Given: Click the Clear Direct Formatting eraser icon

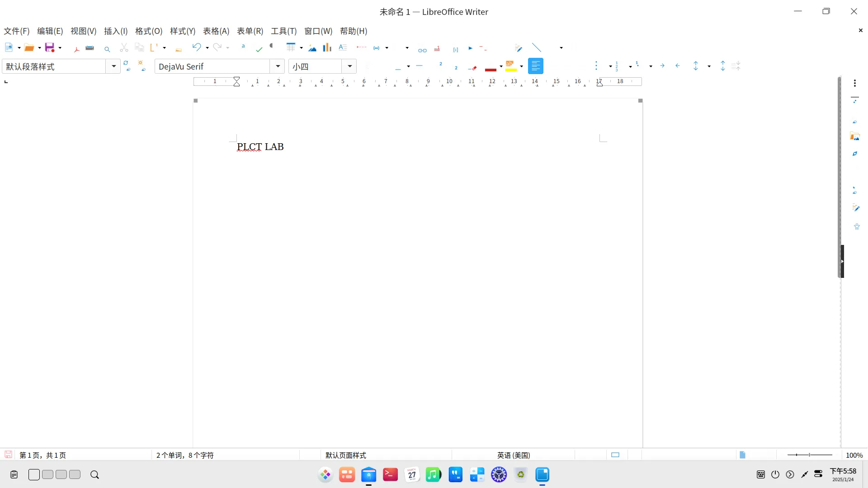Looking at the screenshot, I should click(x=473, y=67).
